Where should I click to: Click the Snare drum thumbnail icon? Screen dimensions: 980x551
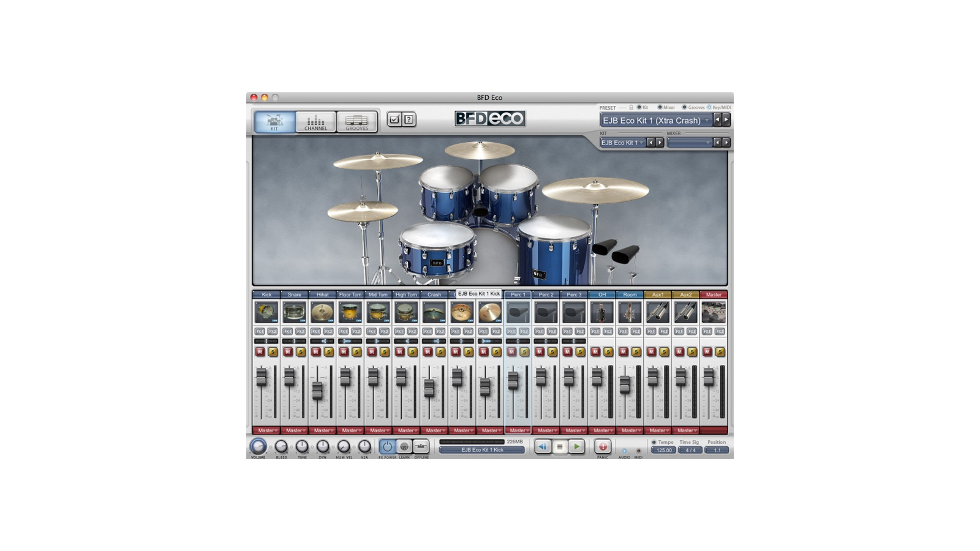pyautogui.click(x=294, y=312)
